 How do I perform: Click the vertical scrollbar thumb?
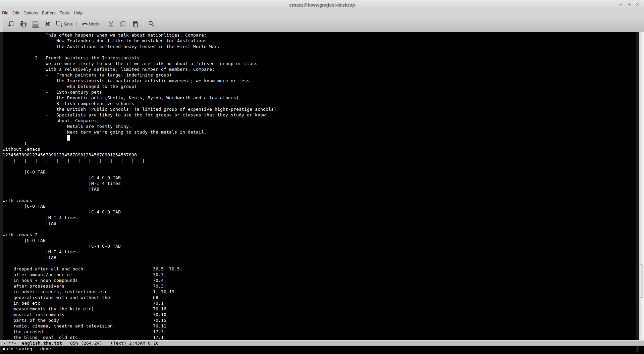[x=641, y=281]
